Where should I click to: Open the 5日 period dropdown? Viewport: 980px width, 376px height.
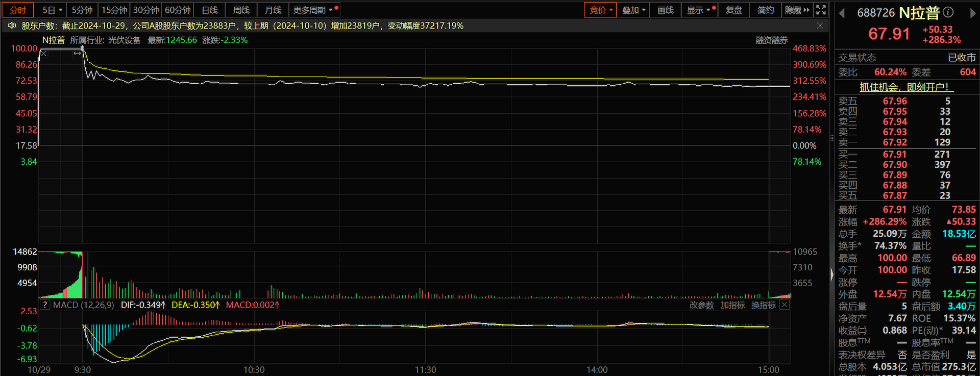[52, 10]
